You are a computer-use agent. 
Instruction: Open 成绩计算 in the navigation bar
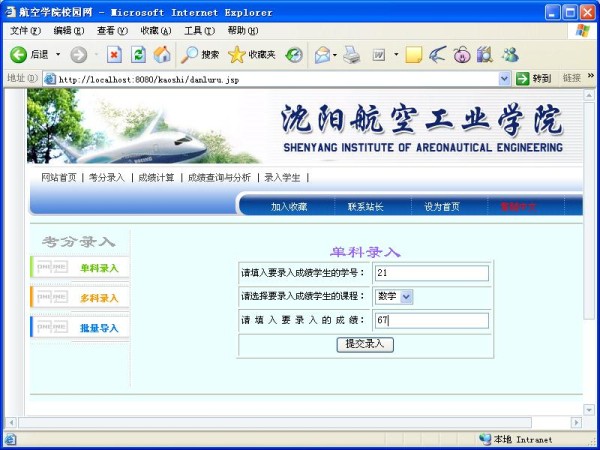[156, 178]
